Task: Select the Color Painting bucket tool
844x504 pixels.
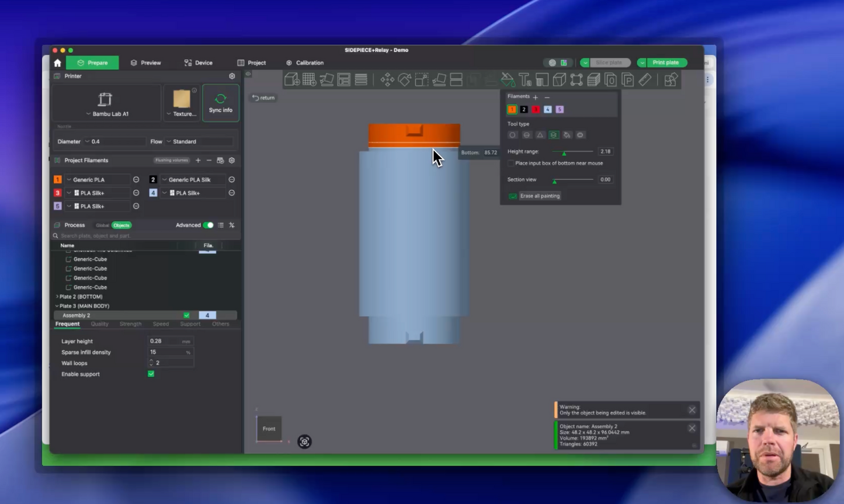Action: 506,79
